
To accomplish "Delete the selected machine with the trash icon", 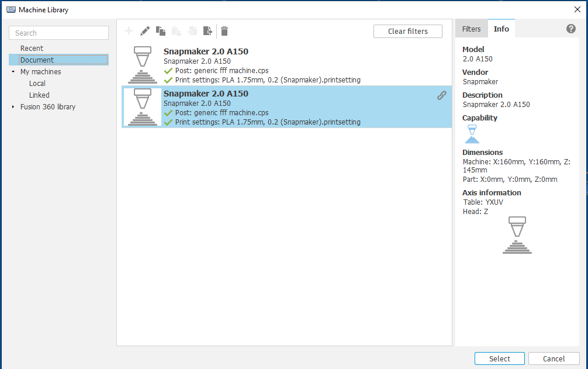I will coord(224,31).
